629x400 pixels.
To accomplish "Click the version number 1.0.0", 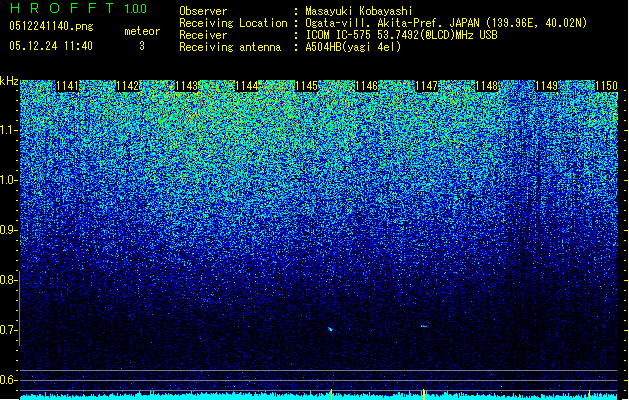I will point(136,8).
